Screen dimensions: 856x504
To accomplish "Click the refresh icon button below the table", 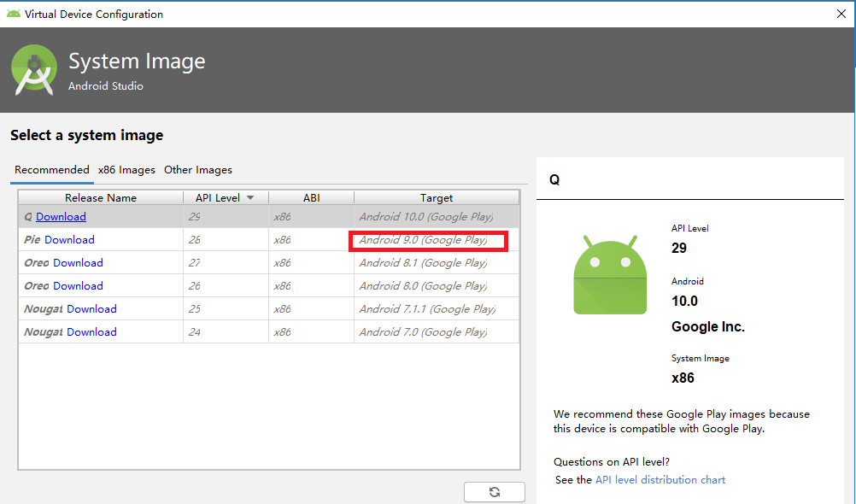I will pyautogui.click(x=494, y=492).
